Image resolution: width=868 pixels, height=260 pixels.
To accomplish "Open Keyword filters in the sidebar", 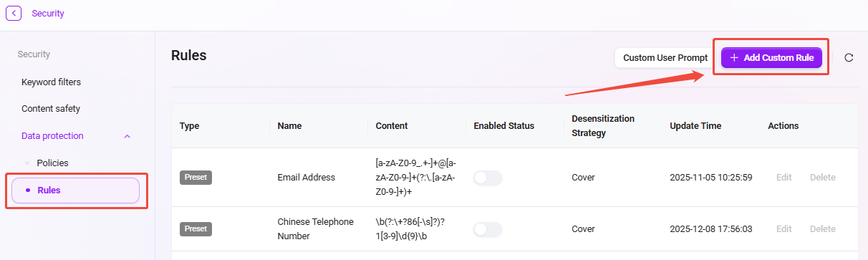I will pos(51,82).
